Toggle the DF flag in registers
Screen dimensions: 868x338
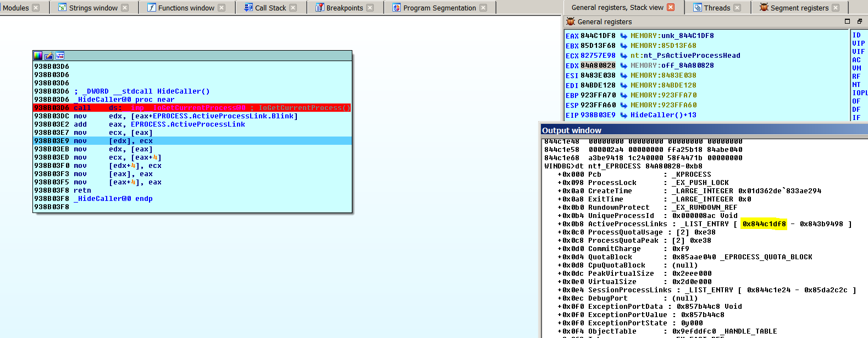coord(856,110)
